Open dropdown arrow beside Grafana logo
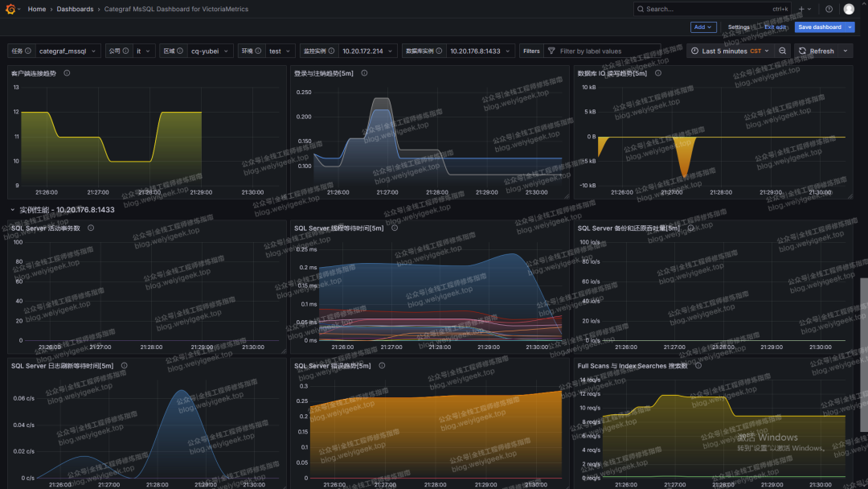This screenshot has height=489, width=868. click(18, 9)
